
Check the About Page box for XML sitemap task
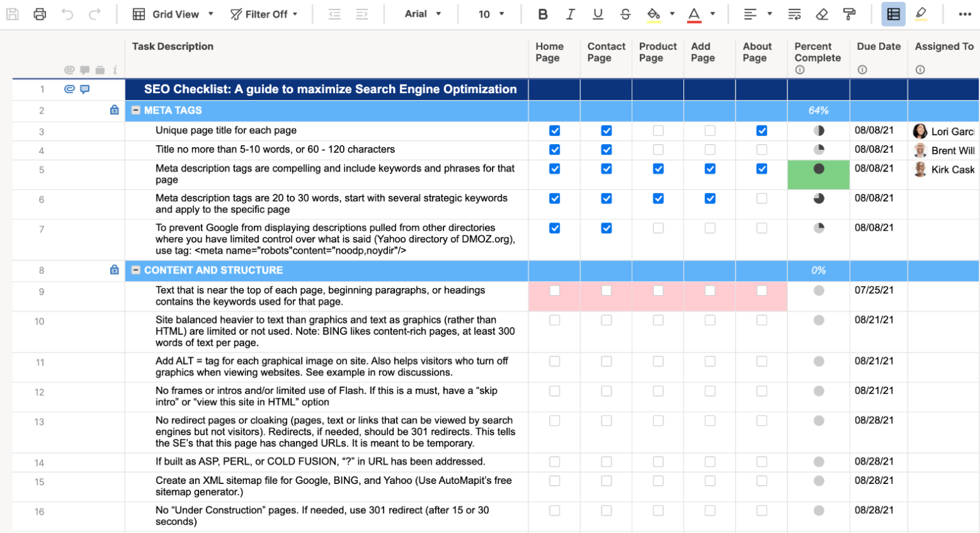tap(761, 481)
